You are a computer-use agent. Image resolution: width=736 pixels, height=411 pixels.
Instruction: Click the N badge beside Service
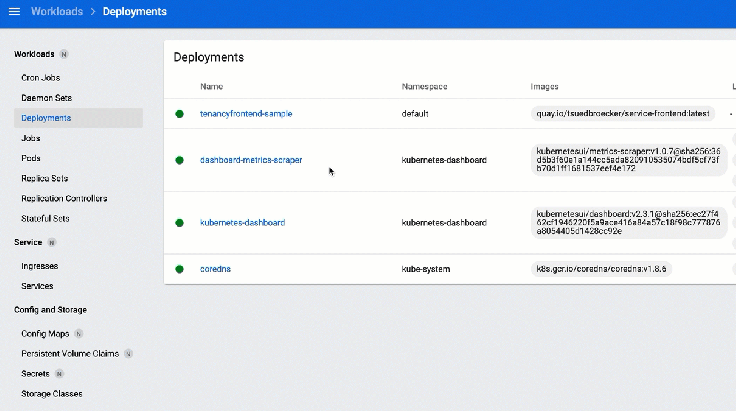tap(52, 243)
